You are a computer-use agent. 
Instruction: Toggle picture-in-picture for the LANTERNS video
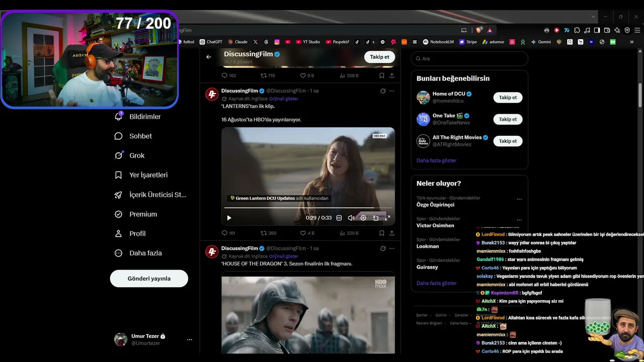[375, 218]
